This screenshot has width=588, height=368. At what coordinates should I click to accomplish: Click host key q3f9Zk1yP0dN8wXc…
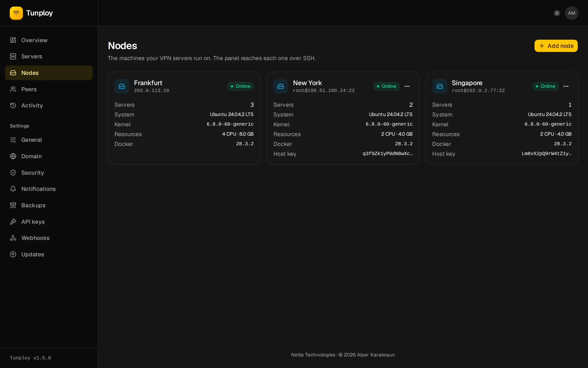[x=388, y=154]
